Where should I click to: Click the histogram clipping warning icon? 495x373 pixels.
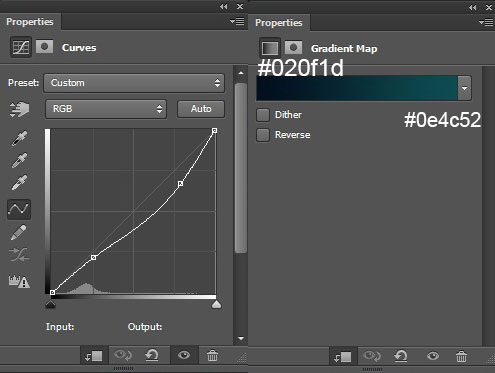coord(19,281)
